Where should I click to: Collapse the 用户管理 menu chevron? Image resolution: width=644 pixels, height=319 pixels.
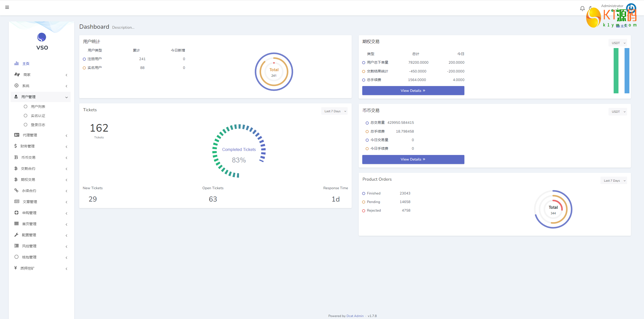[66, 97]
